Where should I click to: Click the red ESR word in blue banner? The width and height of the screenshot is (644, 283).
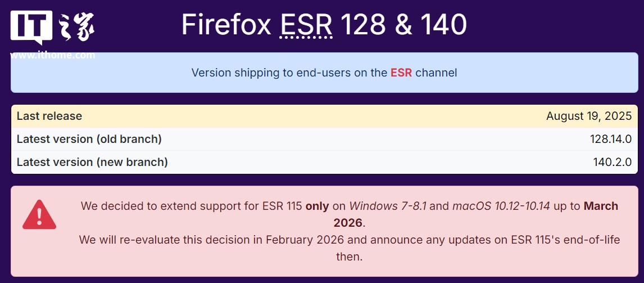tap(401, 73)
